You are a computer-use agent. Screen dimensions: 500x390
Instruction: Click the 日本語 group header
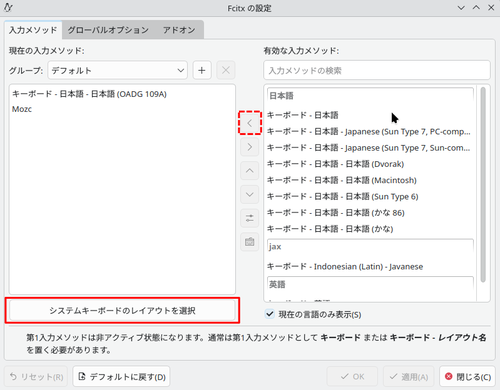[370, 96]
